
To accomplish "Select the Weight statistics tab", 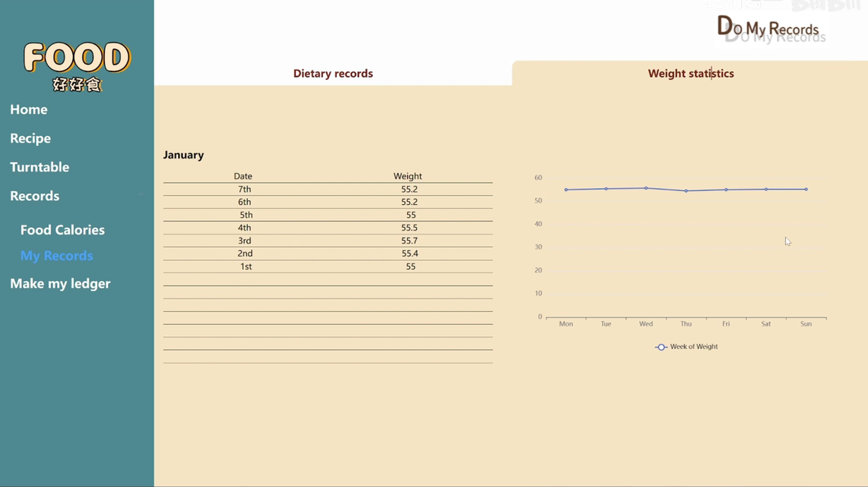I will click(690, 73).
